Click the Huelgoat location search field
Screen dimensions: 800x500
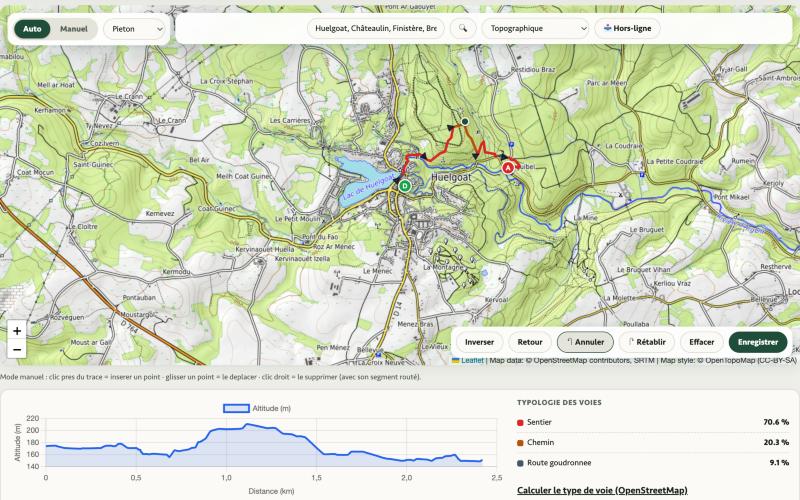click(376, 29)
